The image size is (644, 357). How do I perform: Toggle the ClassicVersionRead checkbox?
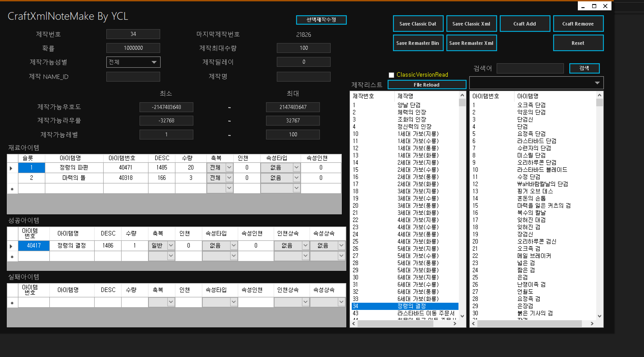click(x=391, y=75)
